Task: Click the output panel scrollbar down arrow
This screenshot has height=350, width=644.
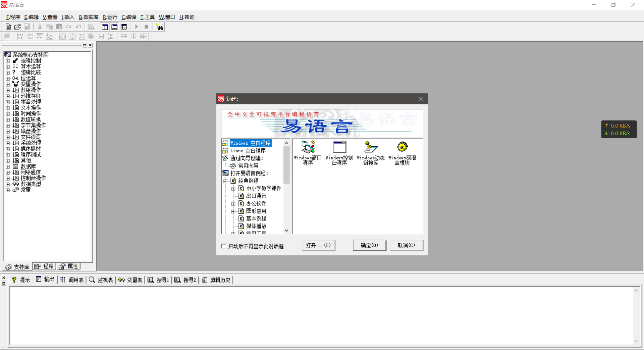Action: pos(636,341)
